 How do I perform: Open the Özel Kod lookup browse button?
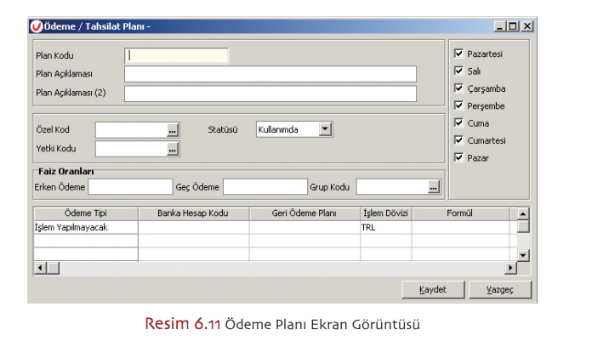(173, 130)
